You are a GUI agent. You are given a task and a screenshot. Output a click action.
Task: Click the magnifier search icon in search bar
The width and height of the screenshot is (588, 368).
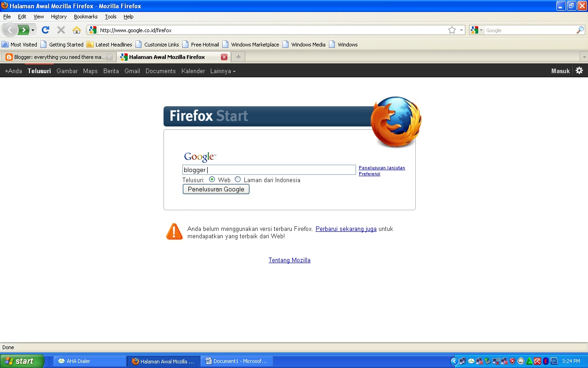pyautogui.click(x=580, y=30)
